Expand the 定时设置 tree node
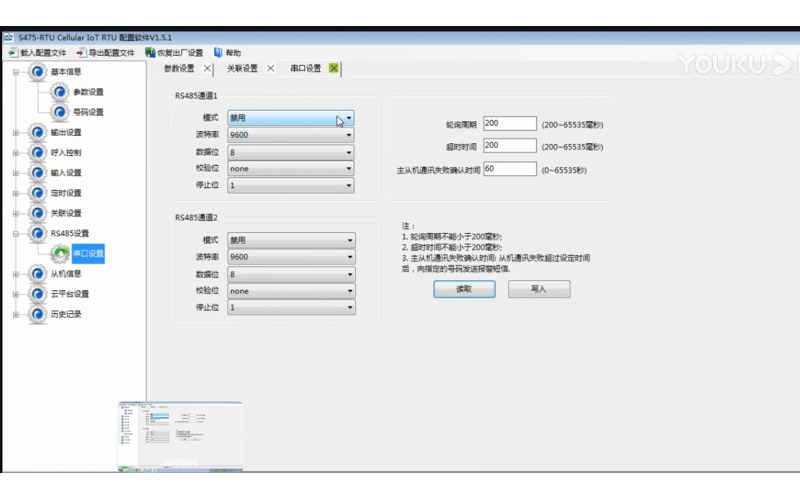The image size is (800, 500). [x=16, y=193]
